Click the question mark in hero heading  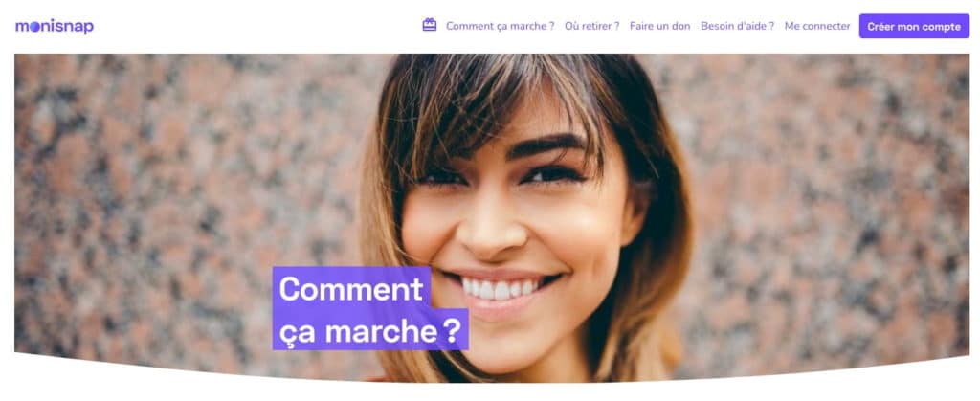[x=452, y=331]
